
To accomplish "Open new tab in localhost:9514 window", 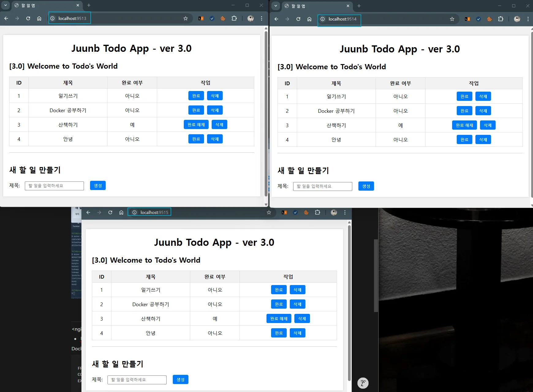I will pyautogui.click(x=359, y=6).
